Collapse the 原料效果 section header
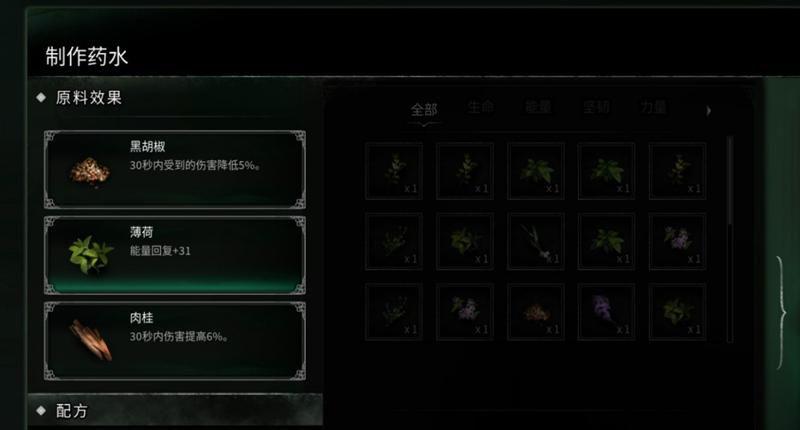Viewport: 800px width, 430px height. click(x=176, y=97)
